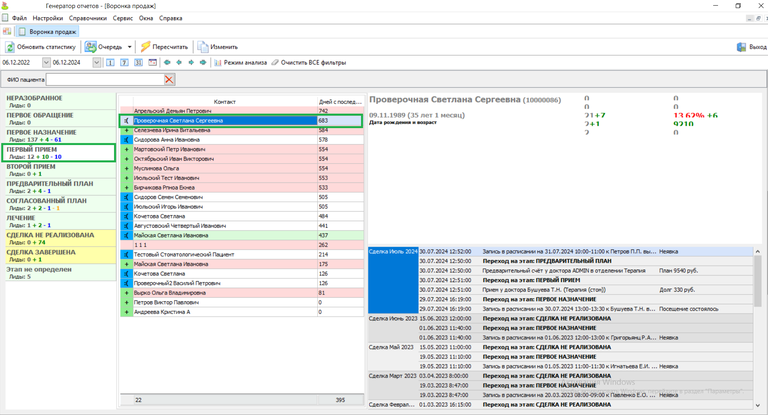Viewport: 768px width, 415px height.
Task: Open the Очередь dropdown arrow
Action: (129, 47)
